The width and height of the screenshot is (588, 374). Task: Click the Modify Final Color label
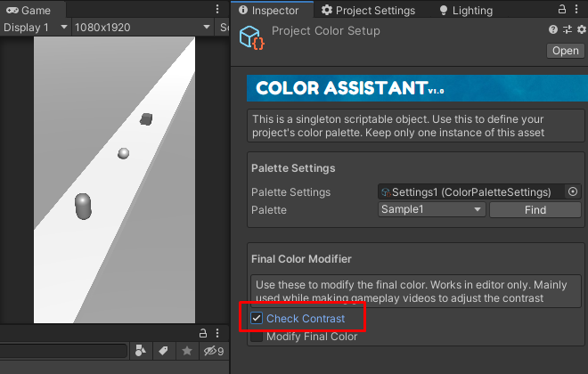pos(312,337)
